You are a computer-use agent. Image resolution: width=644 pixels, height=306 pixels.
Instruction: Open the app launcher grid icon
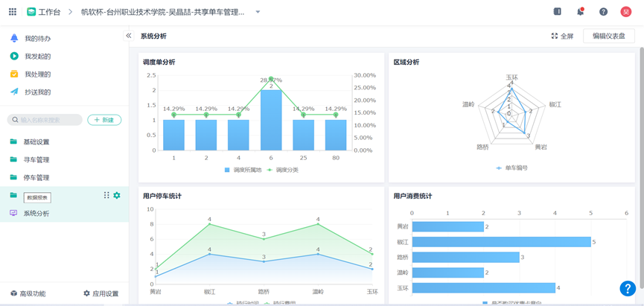click(13, 12)
